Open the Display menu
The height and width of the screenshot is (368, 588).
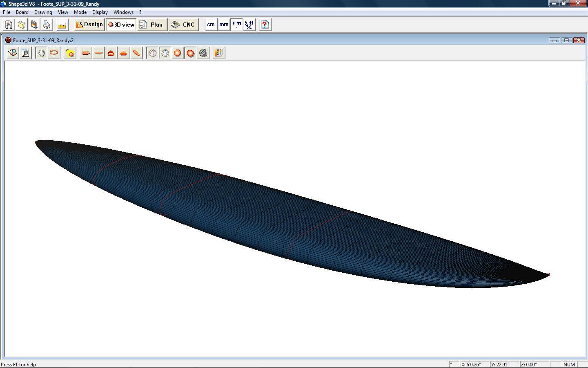100,12
